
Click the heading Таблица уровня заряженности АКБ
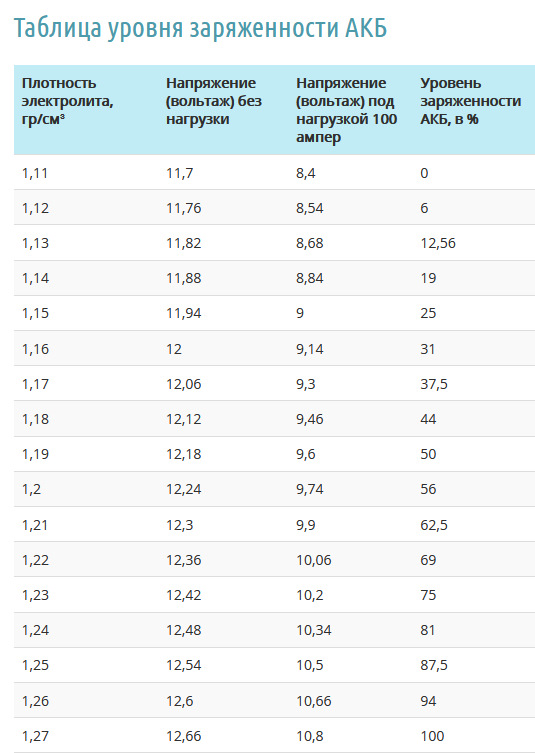(x=200, y=29)
